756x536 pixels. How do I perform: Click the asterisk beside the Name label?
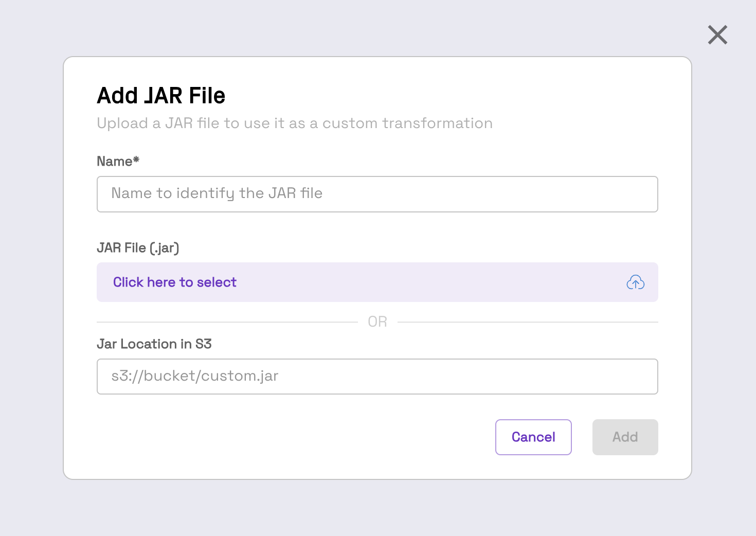click(136, 159)
